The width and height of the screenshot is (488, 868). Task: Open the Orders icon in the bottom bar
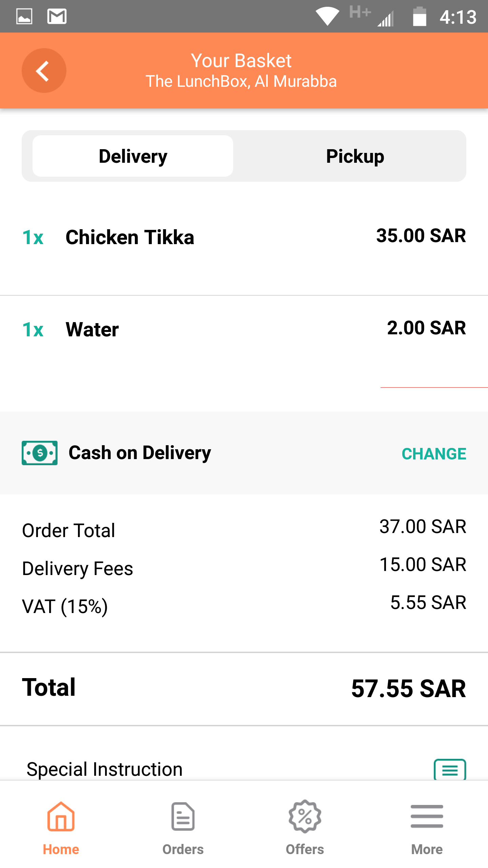(183, 816)
